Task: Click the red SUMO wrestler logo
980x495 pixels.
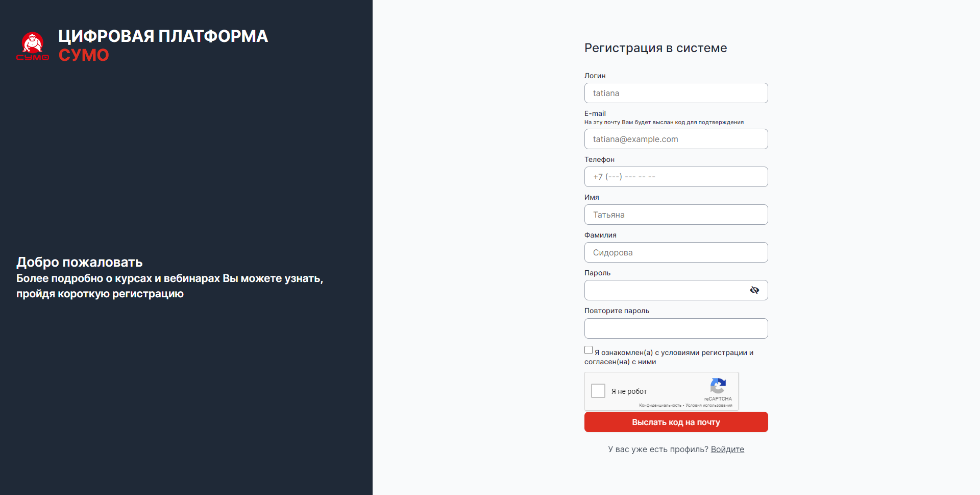Action: point(33,46)
